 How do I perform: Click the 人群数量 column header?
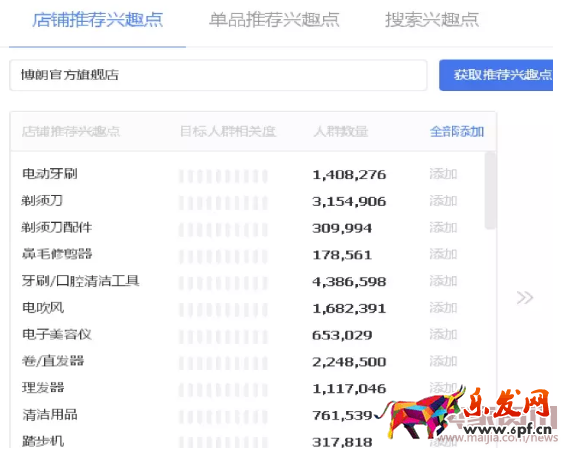click(x=341, y=132)
